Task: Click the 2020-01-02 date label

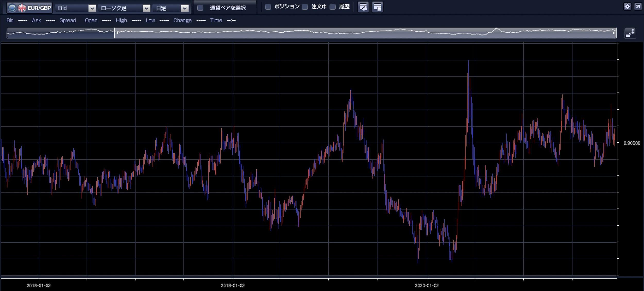Action: coord(427,286)
